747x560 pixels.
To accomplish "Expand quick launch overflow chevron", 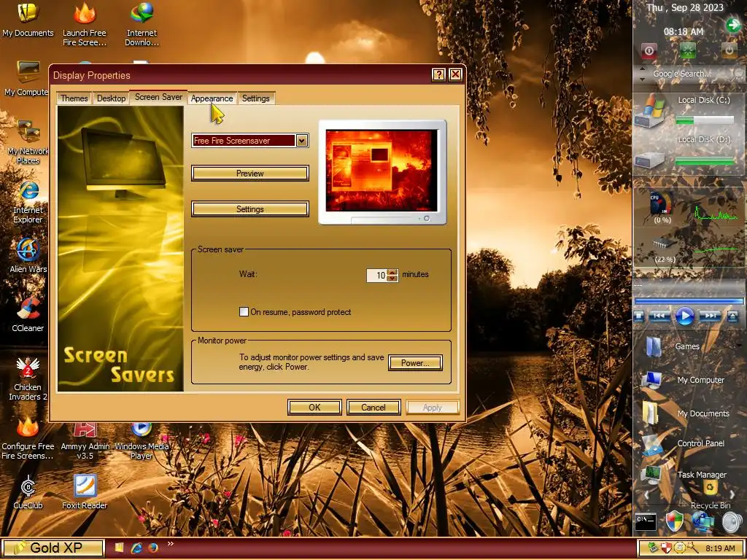I will point(171,544).
